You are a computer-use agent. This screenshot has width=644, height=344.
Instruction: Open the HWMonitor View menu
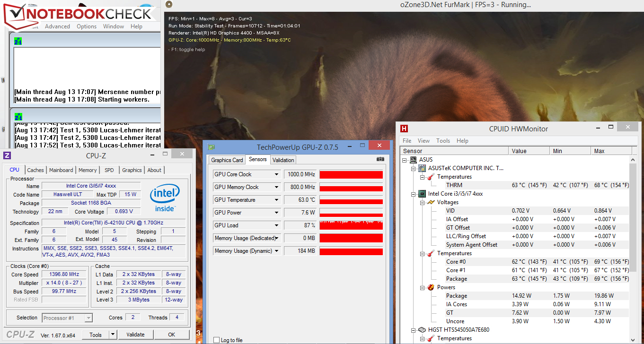[x=424, y=141]
